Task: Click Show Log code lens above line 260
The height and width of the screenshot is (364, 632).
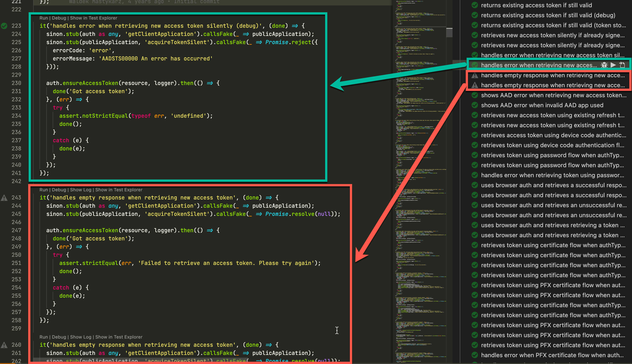Action: 81,337
